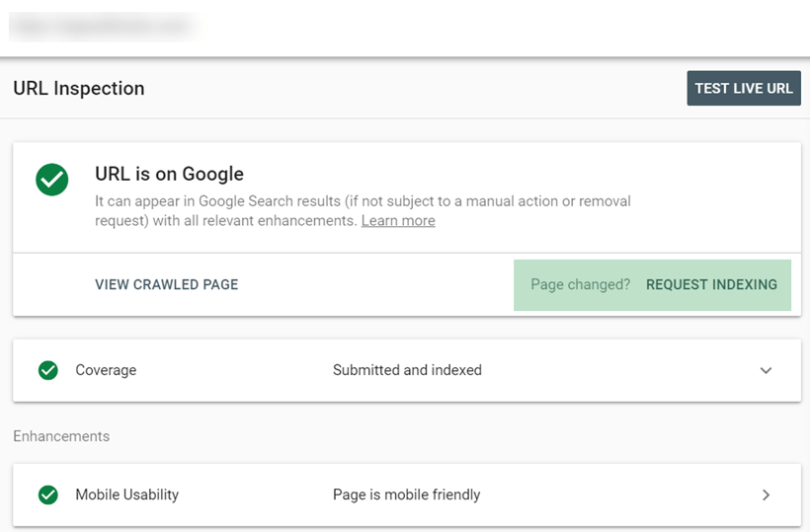
Task: Click the 'Enhancements' section label
Action: (x=61, y=436)
